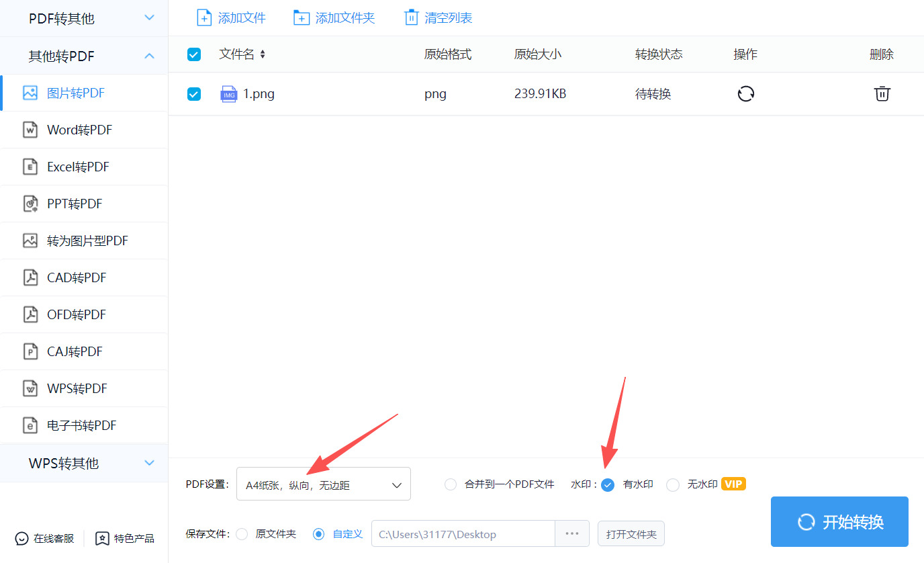Click the retry convert icon for 1.png
Screen dimensions: 924x563
click(x=746, y=94)
